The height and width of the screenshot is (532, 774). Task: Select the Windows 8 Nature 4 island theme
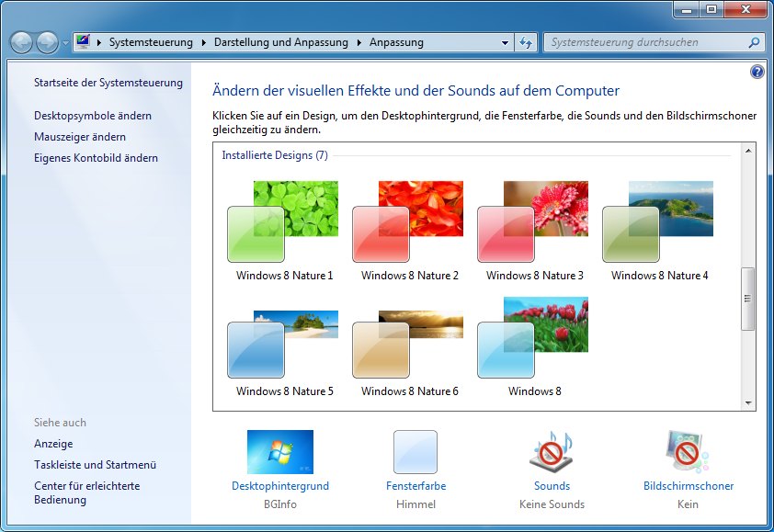pyautogui.click(x=659, y=231)
